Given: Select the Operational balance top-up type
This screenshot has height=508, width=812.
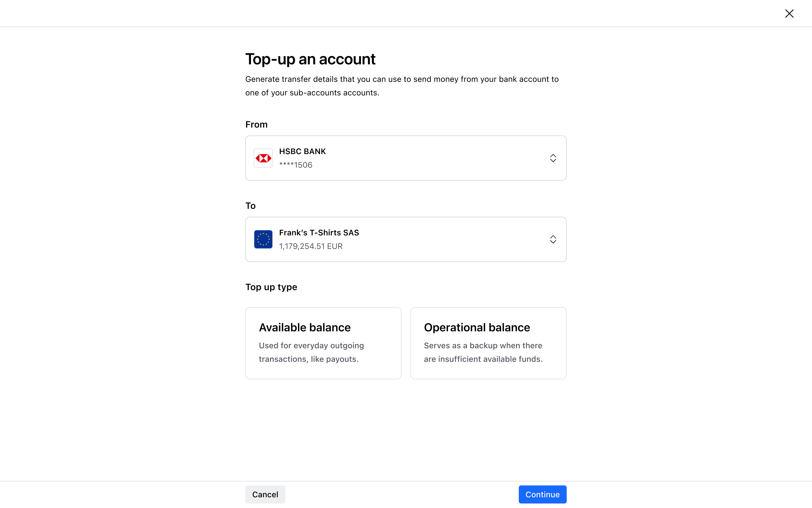Looking at the screenshot, I should pyautogui.click(x=488, y=343).
